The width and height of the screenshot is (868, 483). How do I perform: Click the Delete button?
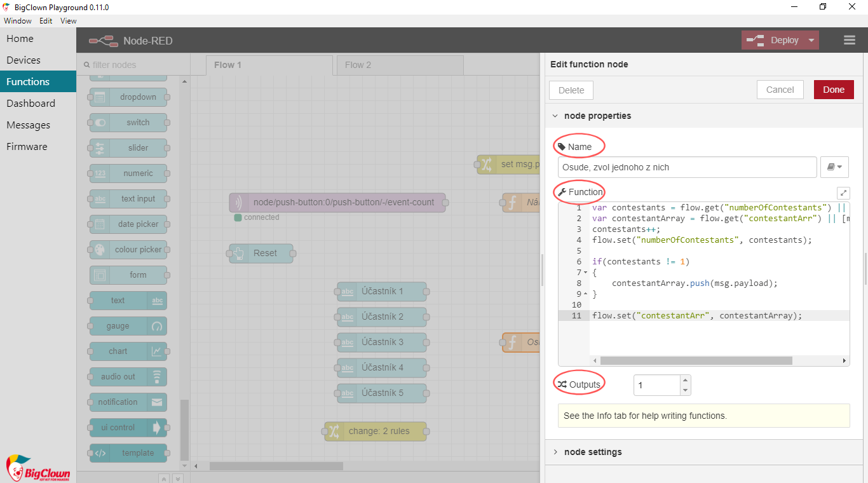[x=571, y=90]
